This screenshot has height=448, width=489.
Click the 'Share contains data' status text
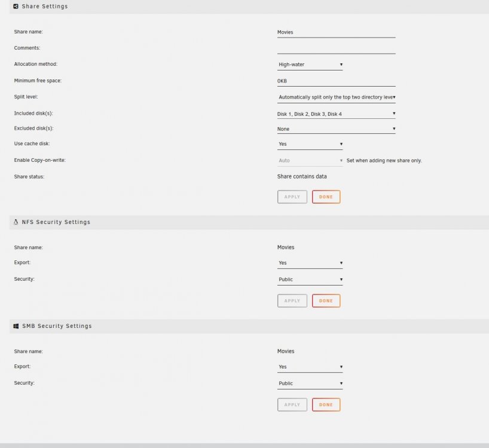(x=302, y=177)
